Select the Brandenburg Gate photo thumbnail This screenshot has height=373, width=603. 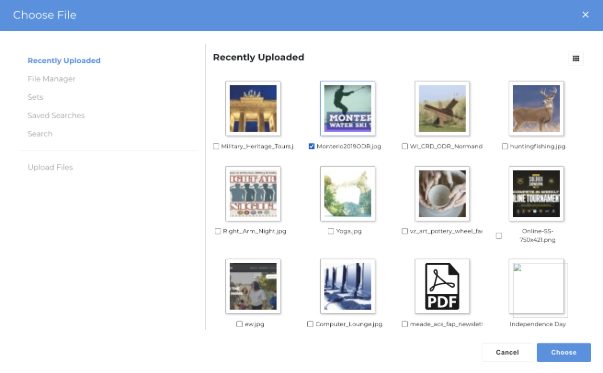point(253,108)
